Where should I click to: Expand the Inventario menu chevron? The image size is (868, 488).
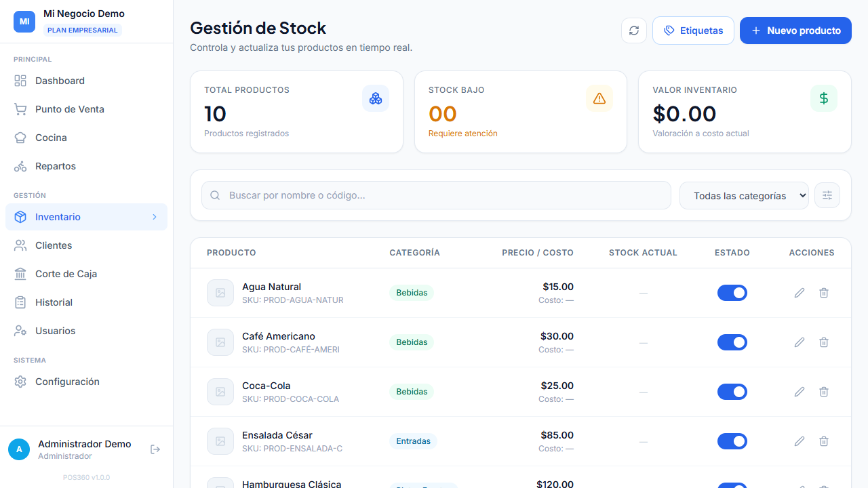click(x=155, y=217)
